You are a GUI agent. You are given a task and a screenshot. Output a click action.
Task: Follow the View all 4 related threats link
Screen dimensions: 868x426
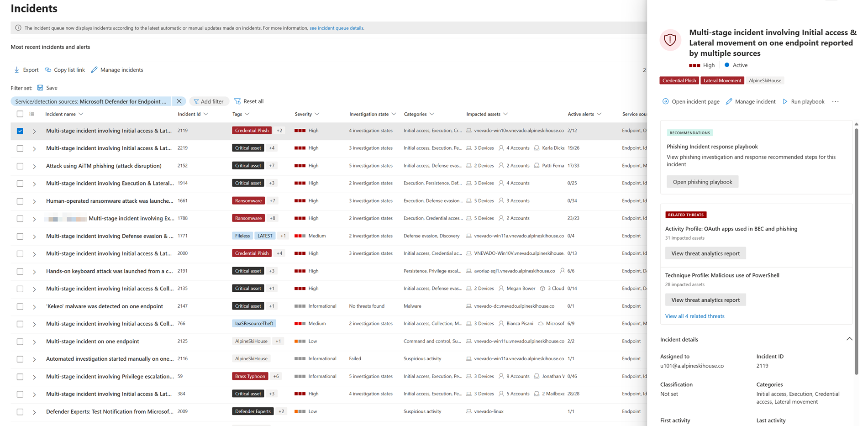point(694,316)
